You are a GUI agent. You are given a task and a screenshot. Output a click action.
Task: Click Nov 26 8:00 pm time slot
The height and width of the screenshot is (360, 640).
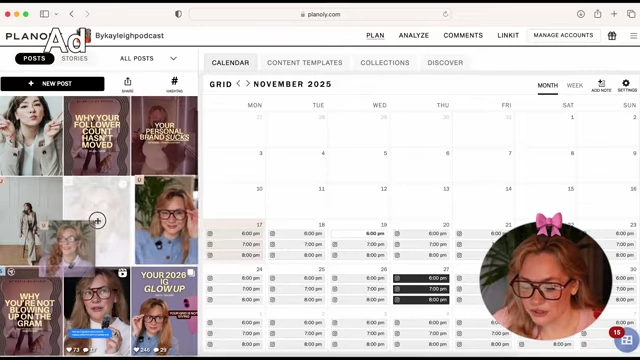359,300
